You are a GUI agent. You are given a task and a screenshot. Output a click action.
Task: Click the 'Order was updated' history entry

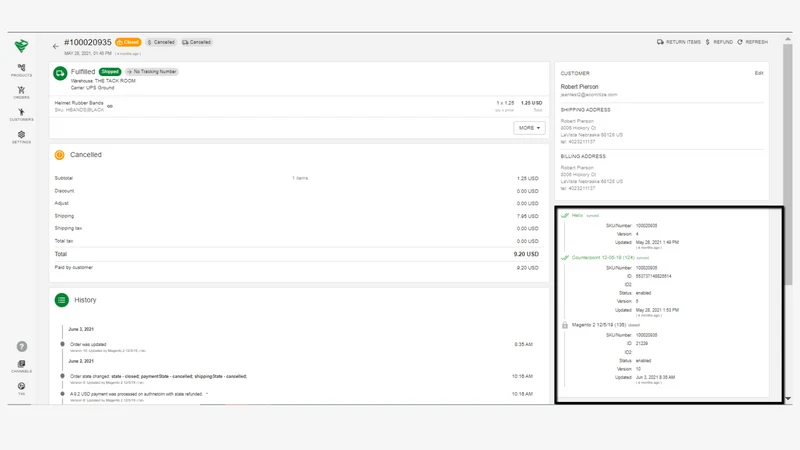88,344
